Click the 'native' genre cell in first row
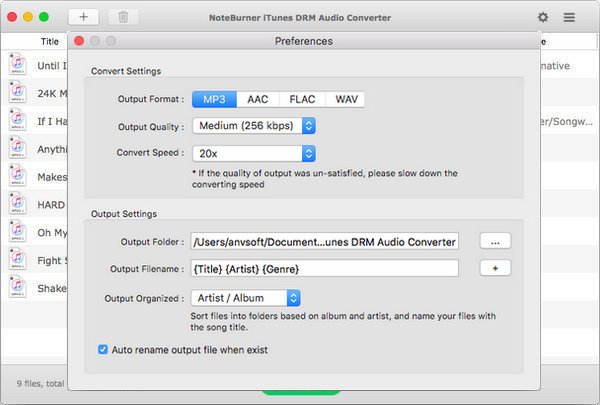 (555, 66)
